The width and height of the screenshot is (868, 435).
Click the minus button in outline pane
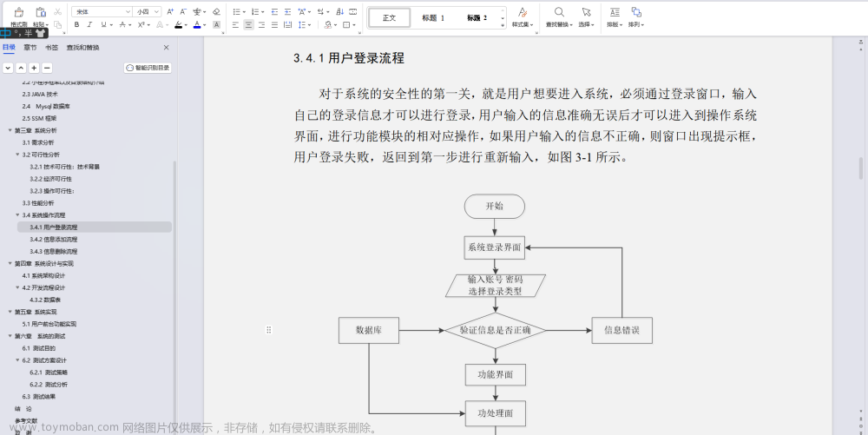click(x=47, y=68)
